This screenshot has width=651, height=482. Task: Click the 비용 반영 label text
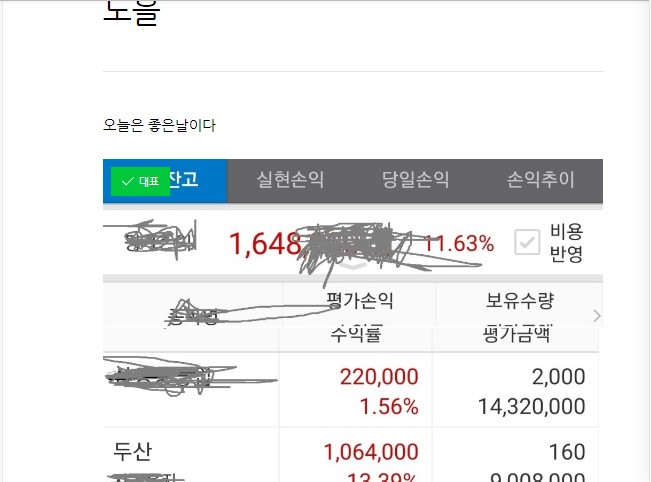click(x=566, y=242)
